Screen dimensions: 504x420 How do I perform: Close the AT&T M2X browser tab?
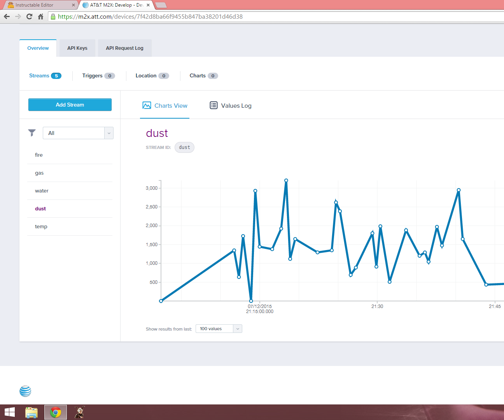(x=148, y=5)
